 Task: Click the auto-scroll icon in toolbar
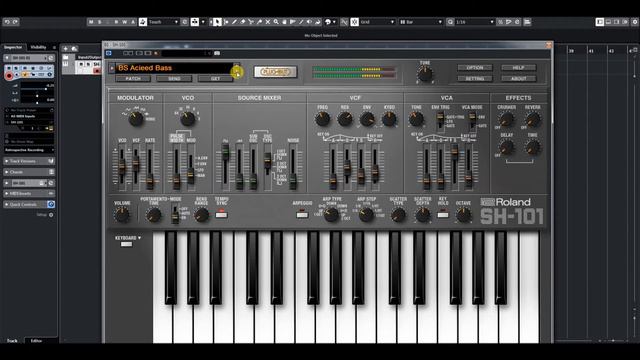pyautogui.click(x=195, y=22)
